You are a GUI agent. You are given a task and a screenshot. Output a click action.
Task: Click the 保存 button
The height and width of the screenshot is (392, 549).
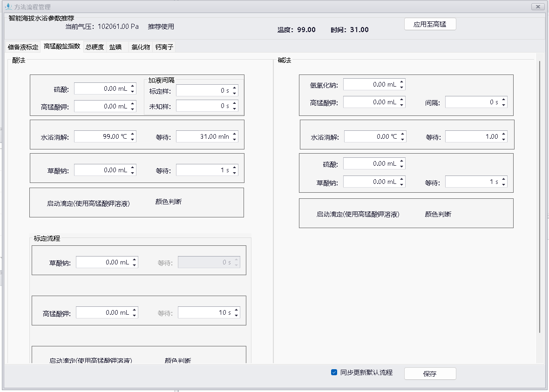[x=429, y=373]
